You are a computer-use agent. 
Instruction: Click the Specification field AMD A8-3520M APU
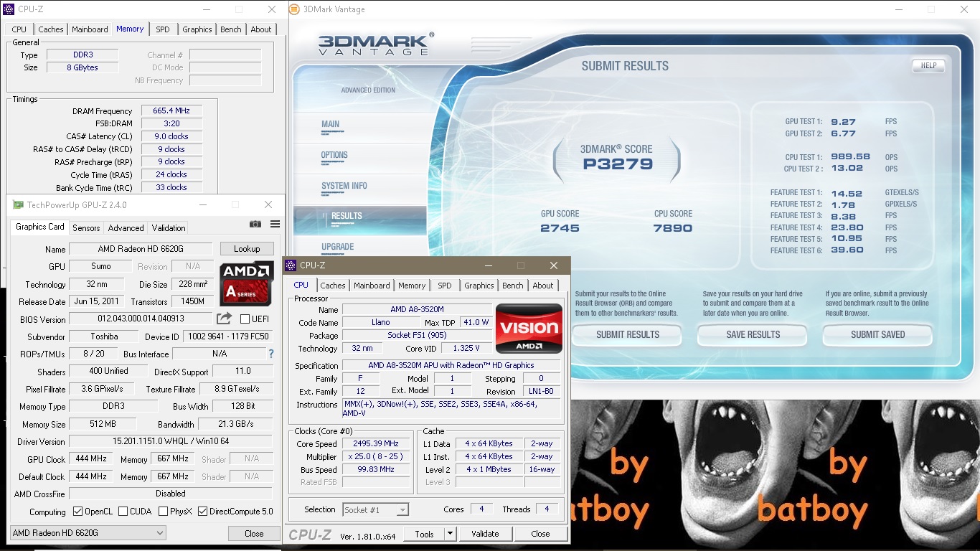click(x=451, y=365)
